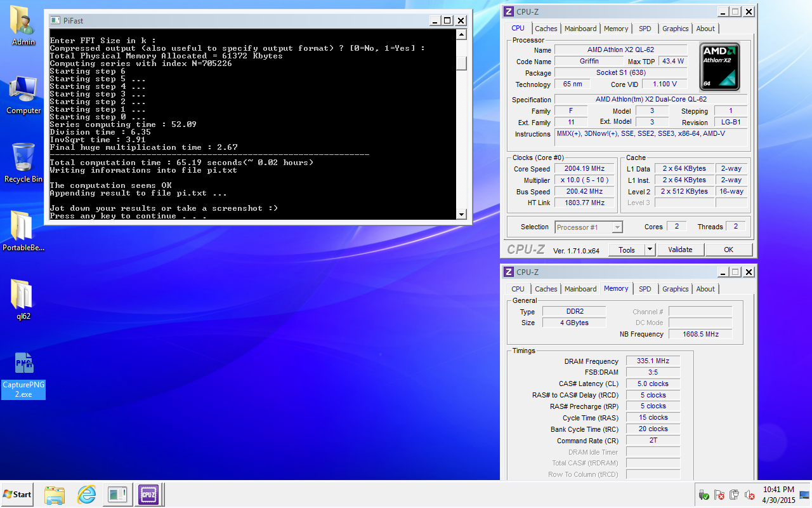Switch to Caches tab in upper CPU-Z

coord(546,29)
